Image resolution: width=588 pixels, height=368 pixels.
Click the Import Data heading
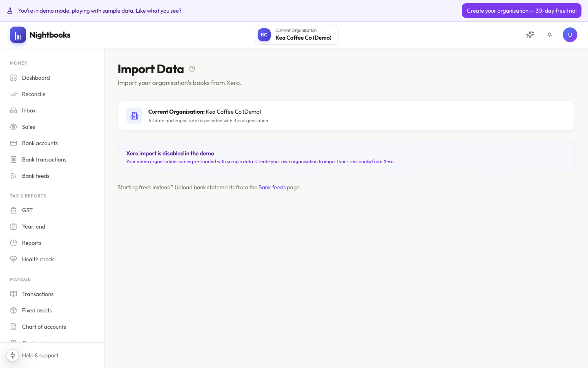tap(151, 69)
